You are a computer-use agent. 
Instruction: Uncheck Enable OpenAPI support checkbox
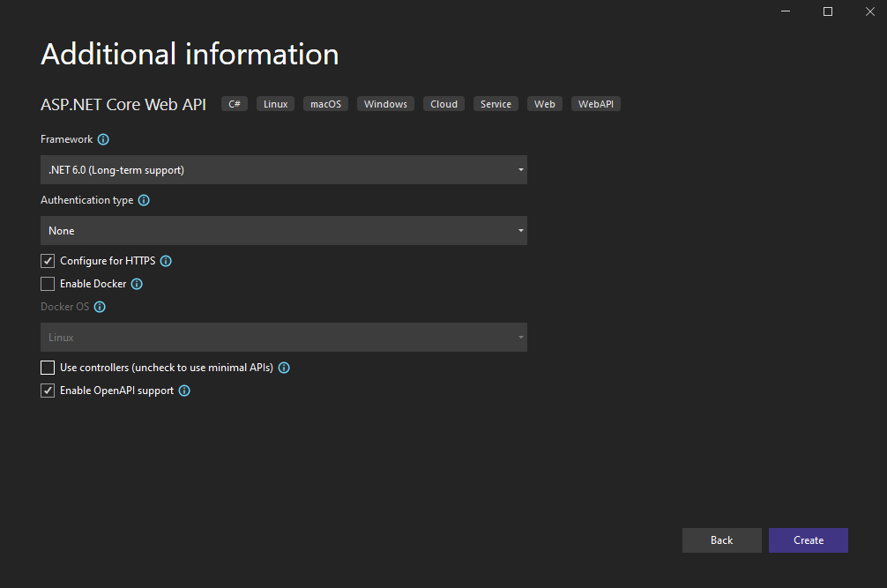pyautogui.click(x=48, y=391)
